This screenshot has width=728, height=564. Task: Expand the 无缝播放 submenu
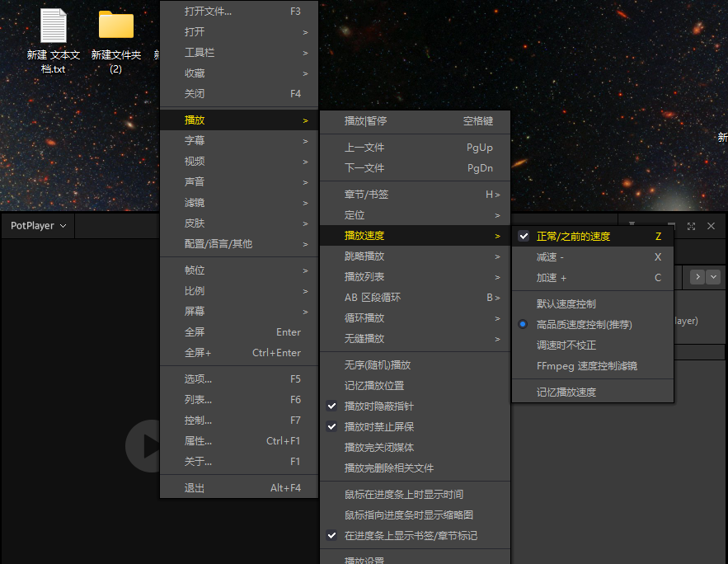pos(415,339)
